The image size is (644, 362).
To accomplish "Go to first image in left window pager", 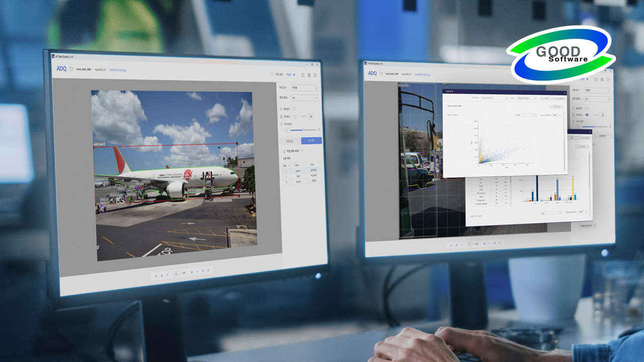I will [x=156, y=275].
